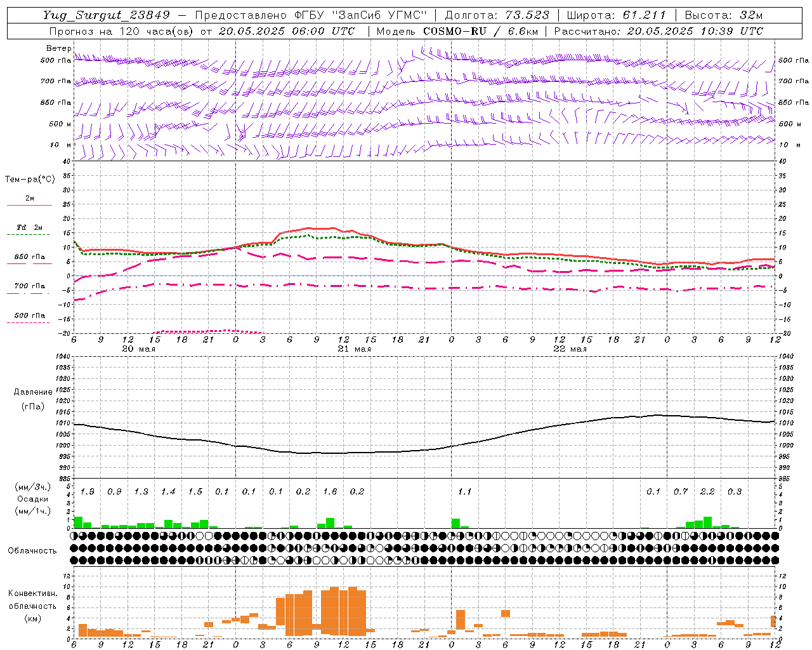The width and height of the screenshot is (812, 650).
Task: Click the Высота: 32м header value
Action: tap(724, 15)
